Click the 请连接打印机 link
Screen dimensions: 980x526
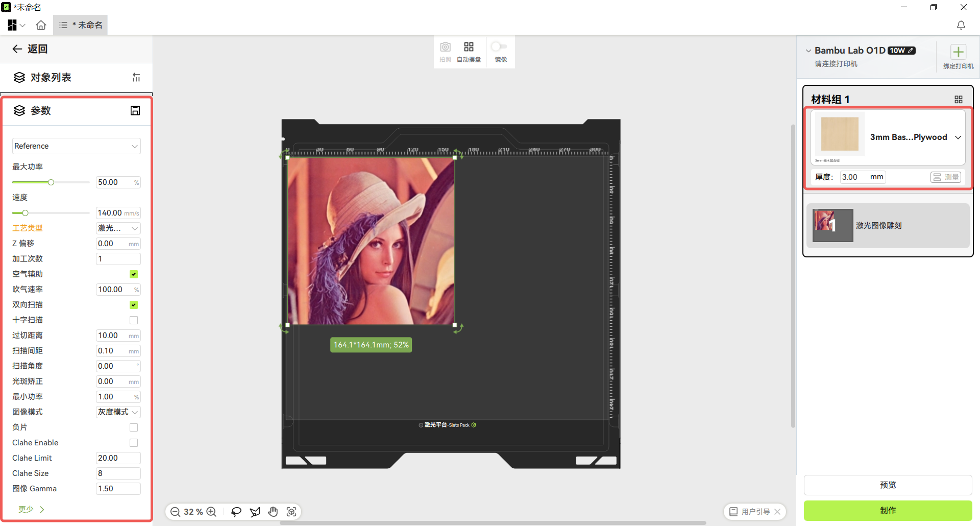[836, 64]
